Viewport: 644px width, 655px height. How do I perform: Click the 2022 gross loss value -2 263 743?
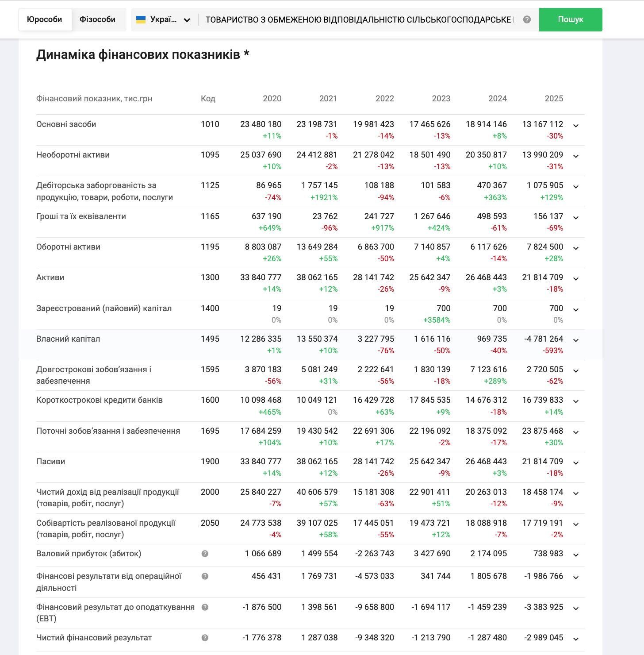(x=375, y=554)
